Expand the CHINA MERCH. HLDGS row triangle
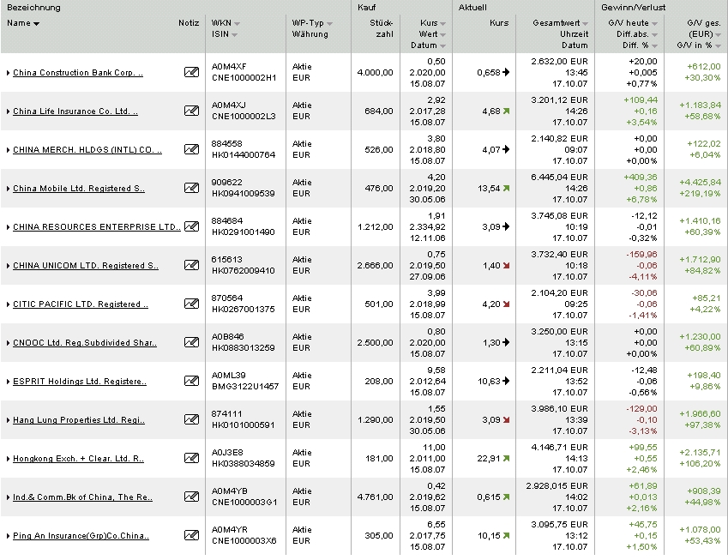This screenshot has height=560, width=728. pyautogui.click(x=9, y=150)
